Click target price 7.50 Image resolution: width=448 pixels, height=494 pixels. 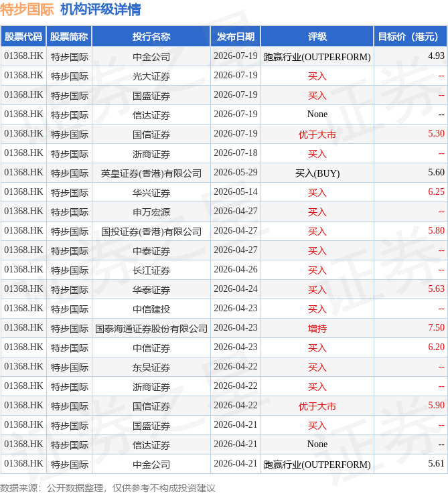(x=436, y=327)
